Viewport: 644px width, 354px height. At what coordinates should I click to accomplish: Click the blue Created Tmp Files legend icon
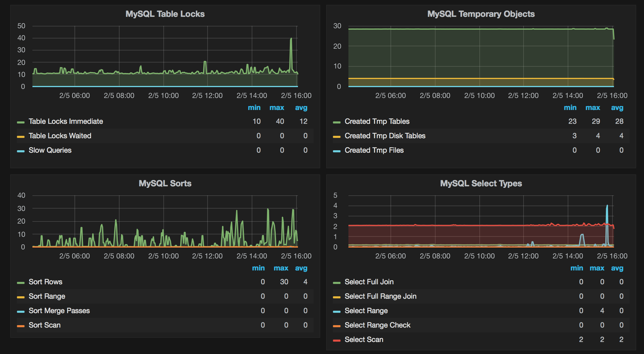(x=336, y=150)
